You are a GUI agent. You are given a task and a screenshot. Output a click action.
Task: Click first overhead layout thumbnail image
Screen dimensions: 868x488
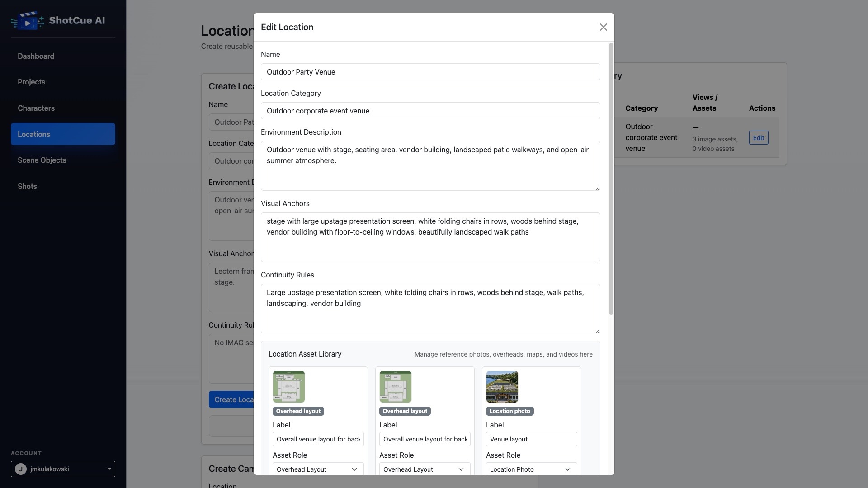(x=289, y=387)
